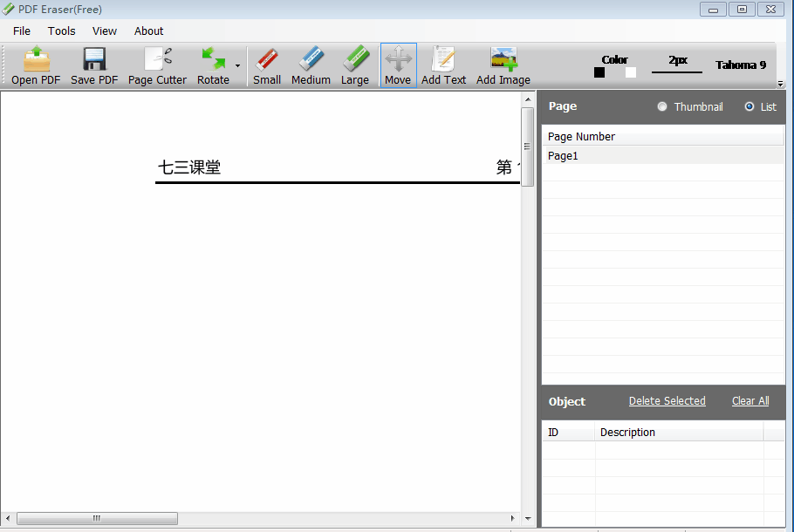Click the Open PDF toolbar icon
The height and width of the screenshot is (532, 794).
point(36,65)
